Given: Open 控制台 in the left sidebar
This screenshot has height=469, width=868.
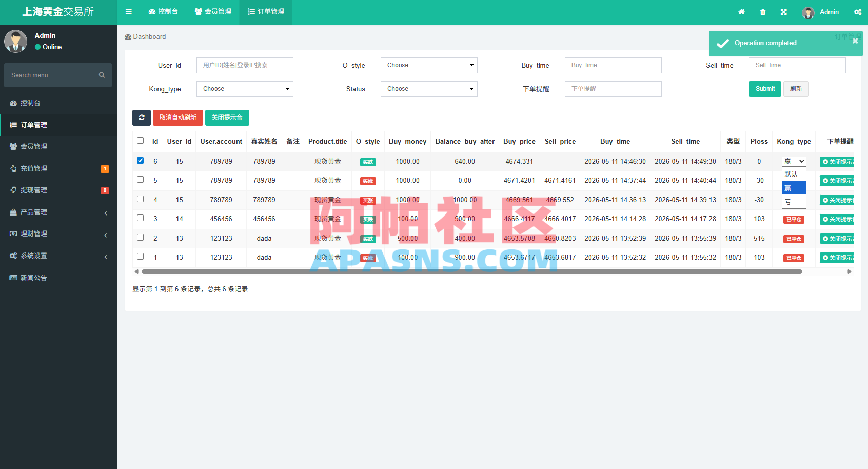Looking at the screenshot, I should (x=58, y=103).
